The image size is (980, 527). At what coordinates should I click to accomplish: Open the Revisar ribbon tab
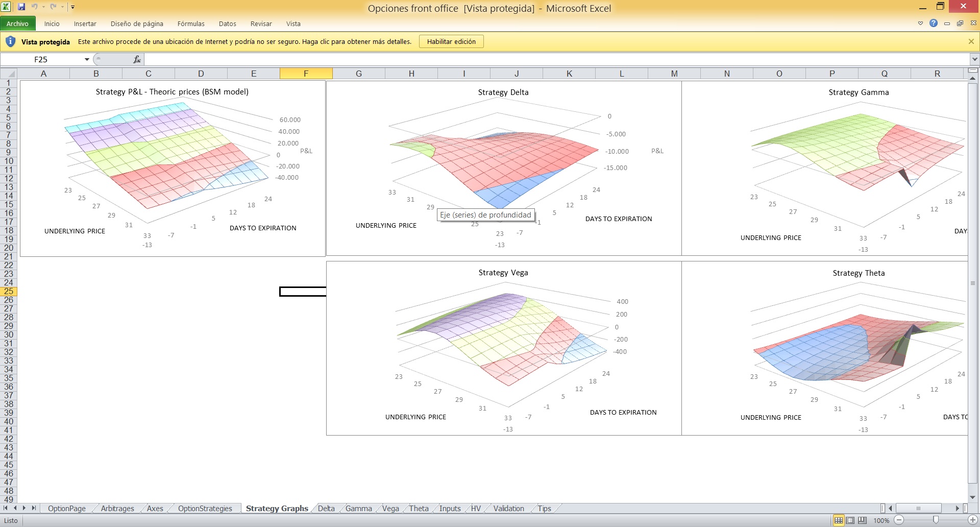(x=261, y=23)
